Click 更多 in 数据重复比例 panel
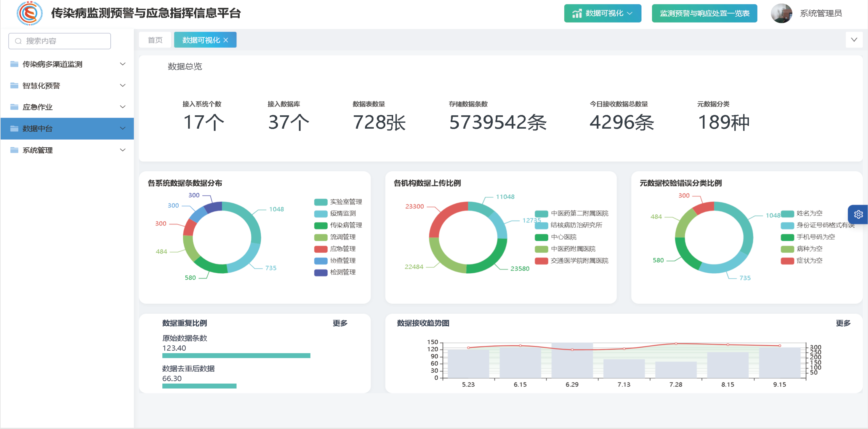 pos(340,323)
